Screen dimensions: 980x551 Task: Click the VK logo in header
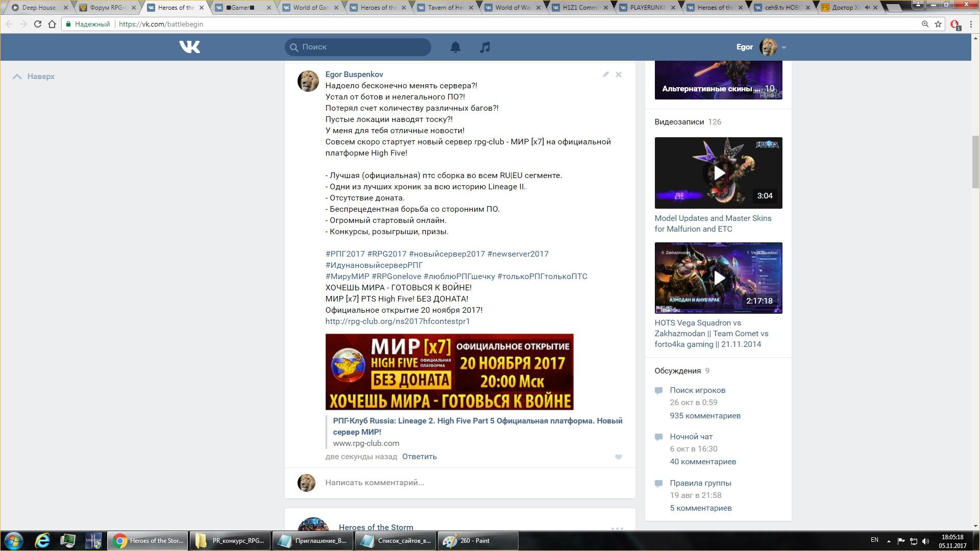(x=189, y=47)
